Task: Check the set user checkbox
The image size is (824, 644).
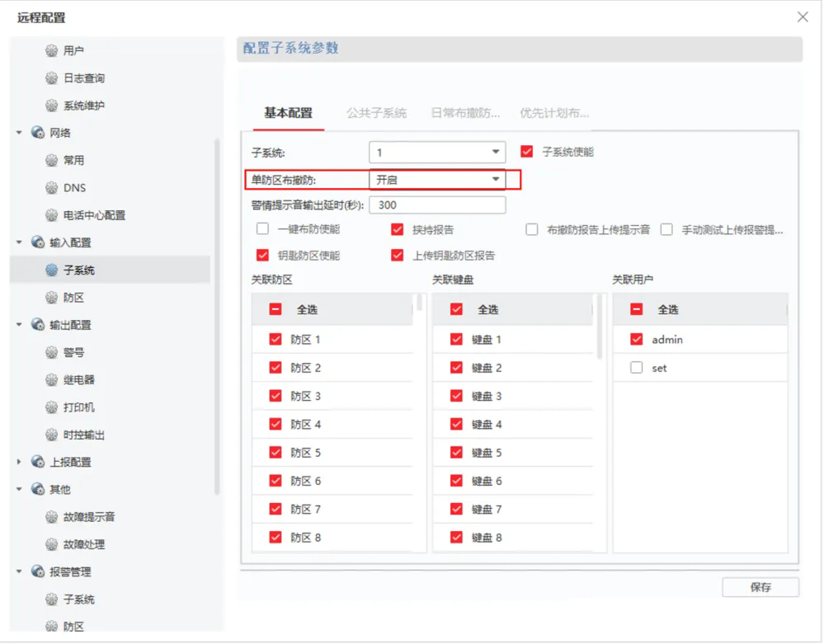Action: (x=636, y=368)
